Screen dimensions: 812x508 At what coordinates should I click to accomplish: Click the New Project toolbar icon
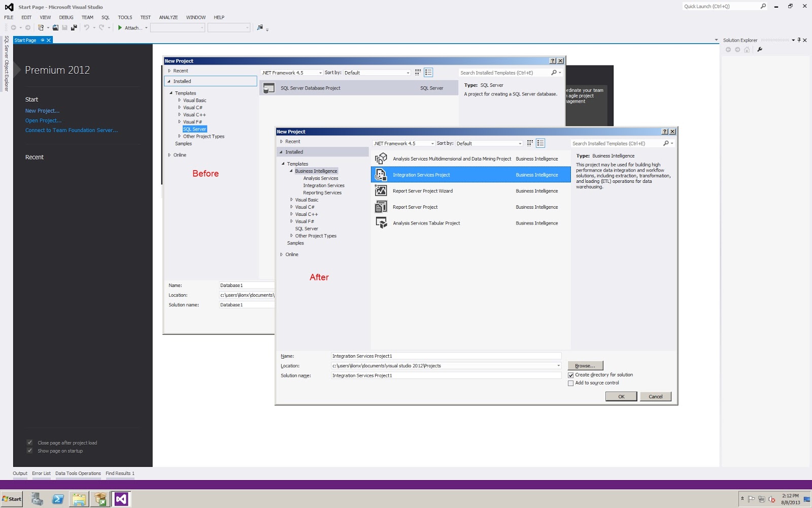click(41, 27)
